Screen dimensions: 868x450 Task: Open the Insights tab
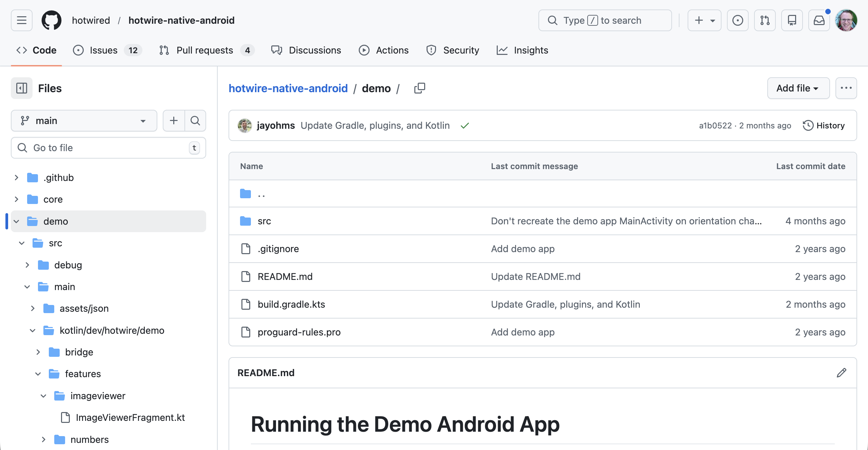click(522, 50)
